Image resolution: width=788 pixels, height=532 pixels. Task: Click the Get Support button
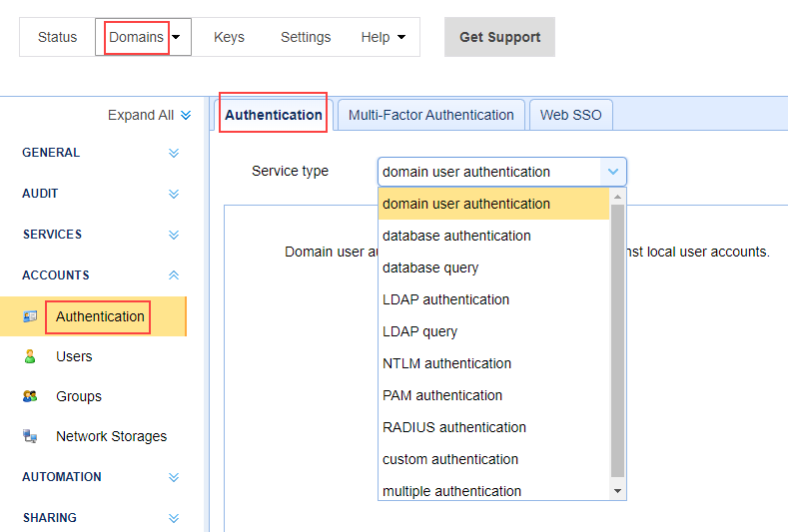[499, 37]
